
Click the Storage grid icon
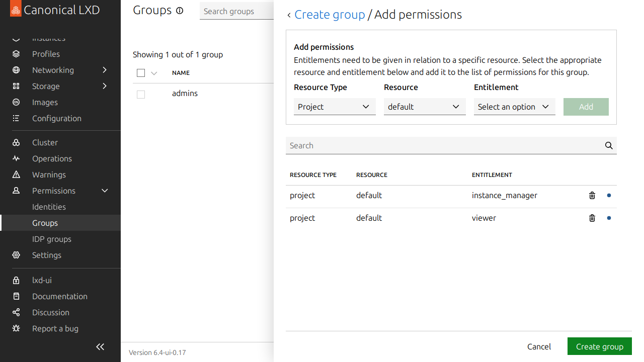(x=16, y=86)
